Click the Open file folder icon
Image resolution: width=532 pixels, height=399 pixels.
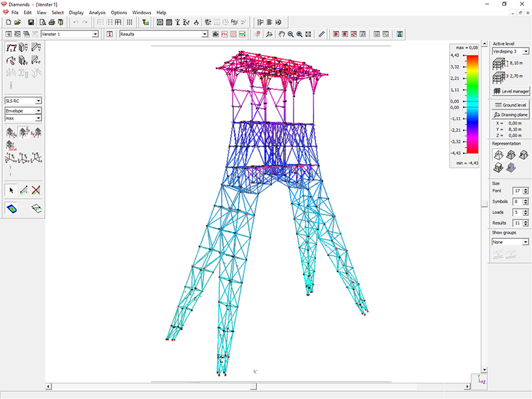click(x=18, y=22)
